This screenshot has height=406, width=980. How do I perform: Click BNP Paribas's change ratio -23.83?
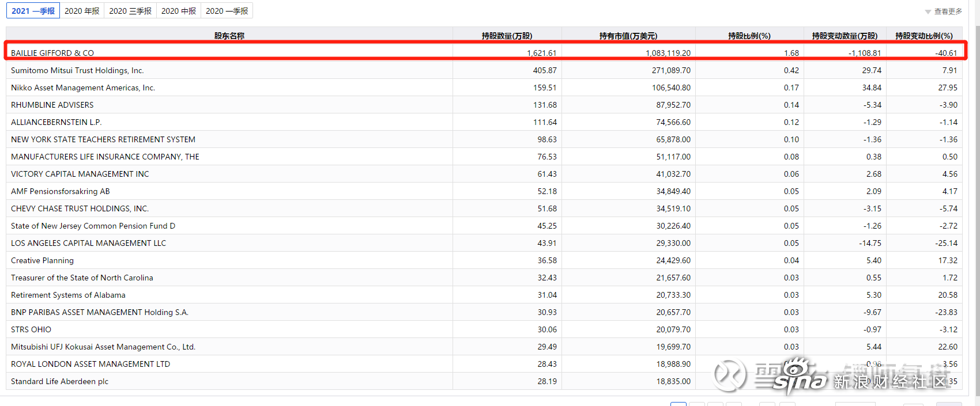coord(946,312)
